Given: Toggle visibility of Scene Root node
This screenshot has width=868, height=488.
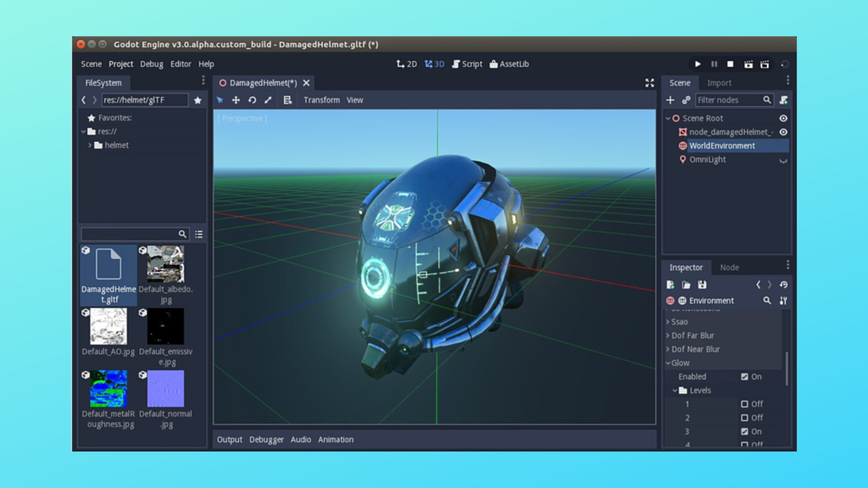Looking at the screenshot, I should (783, 118).
